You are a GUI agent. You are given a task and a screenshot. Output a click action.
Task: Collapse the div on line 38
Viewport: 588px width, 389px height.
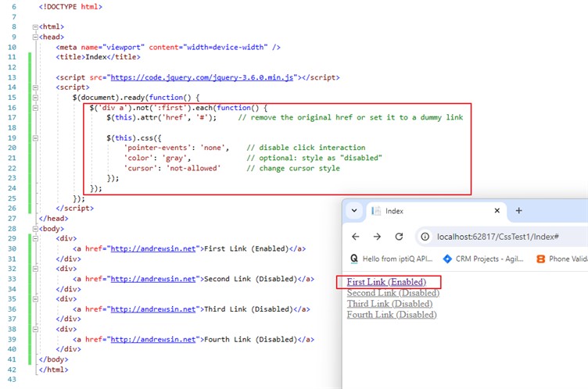click(x=35, y=329)
